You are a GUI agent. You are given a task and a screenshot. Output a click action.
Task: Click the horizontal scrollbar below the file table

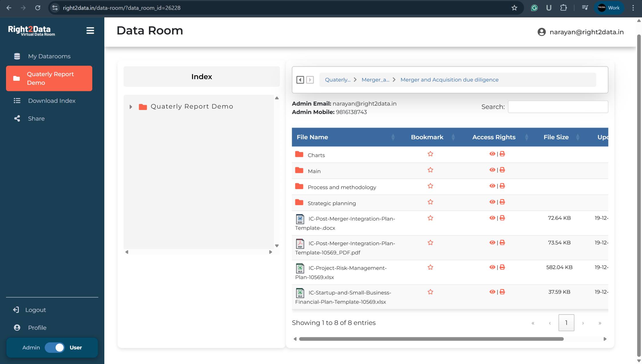point(431,339)
